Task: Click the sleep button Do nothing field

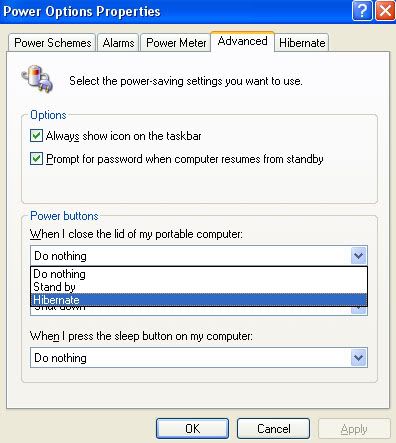Action: (199, 358)
